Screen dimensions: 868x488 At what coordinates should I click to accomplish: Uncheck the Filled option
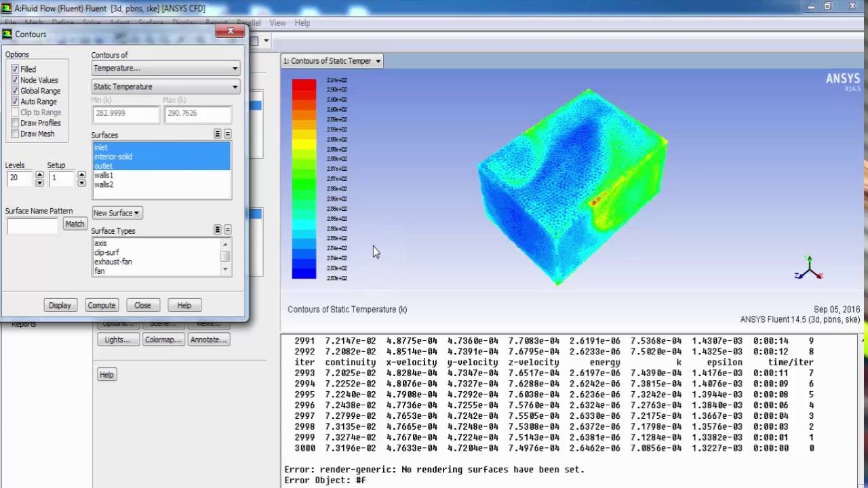[x=15, y=69]
